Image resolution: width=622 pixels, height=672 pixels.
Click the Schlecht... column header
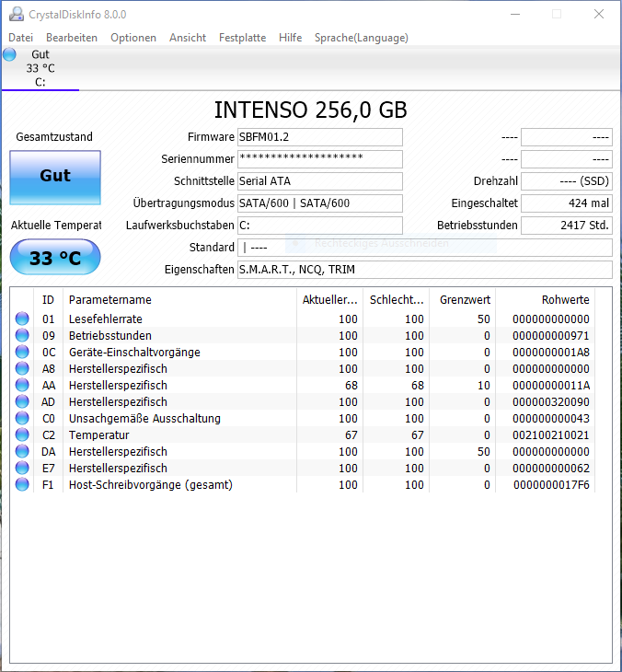pos(397,299)
